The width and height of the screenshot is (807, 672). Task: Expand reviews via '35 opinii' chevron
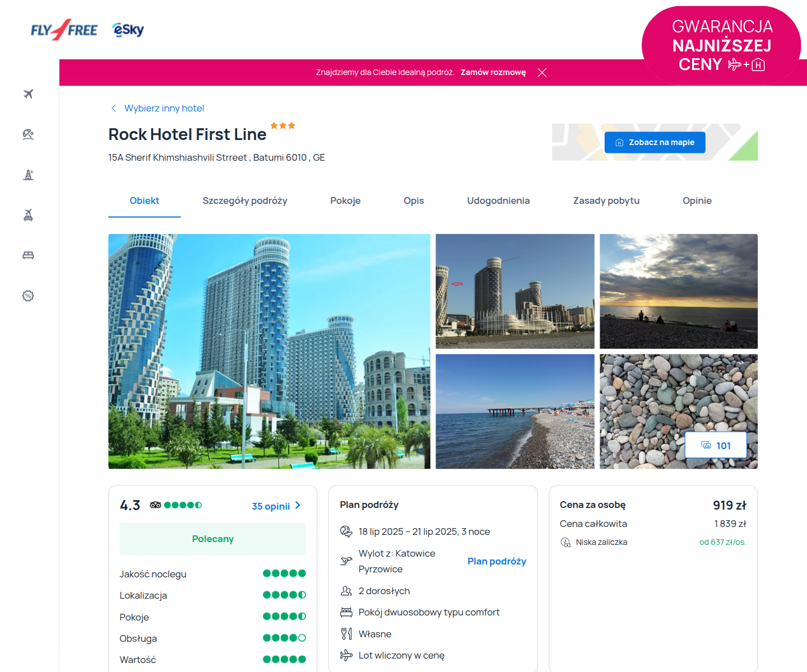click(276, 506)
